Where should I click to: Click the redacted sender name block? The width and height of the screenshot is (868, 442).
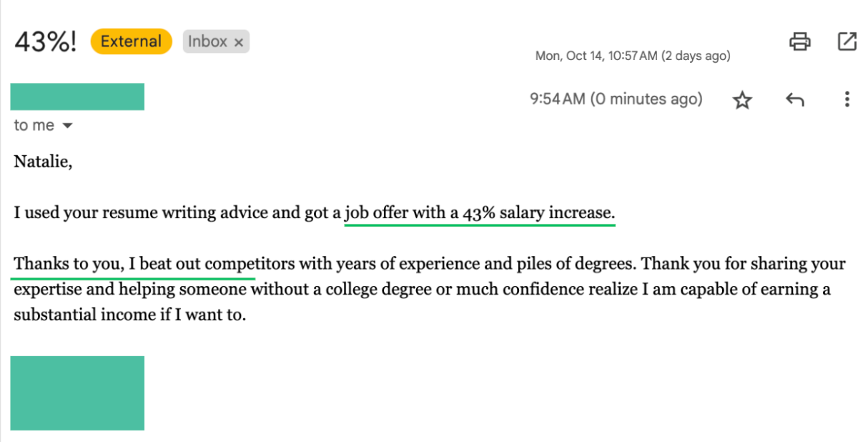pyautogui.click(x=77, y=97)
